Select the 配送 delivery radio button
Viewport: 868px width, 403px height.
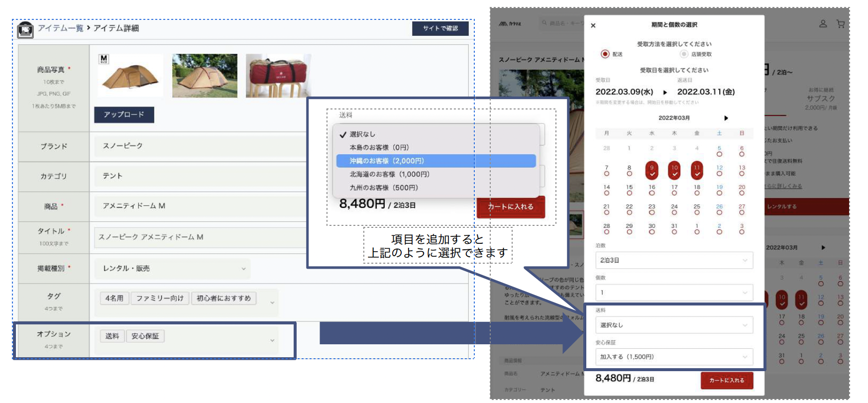605,54
